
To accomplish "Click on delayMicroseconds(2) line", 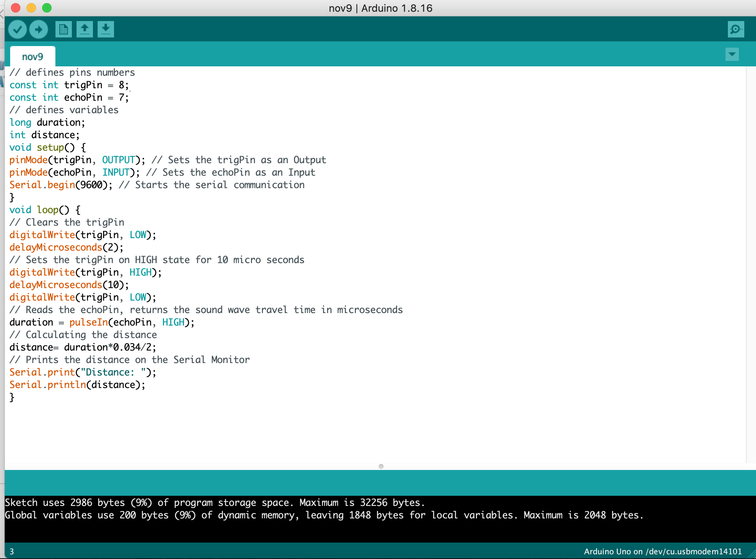I will click(66, 247).
